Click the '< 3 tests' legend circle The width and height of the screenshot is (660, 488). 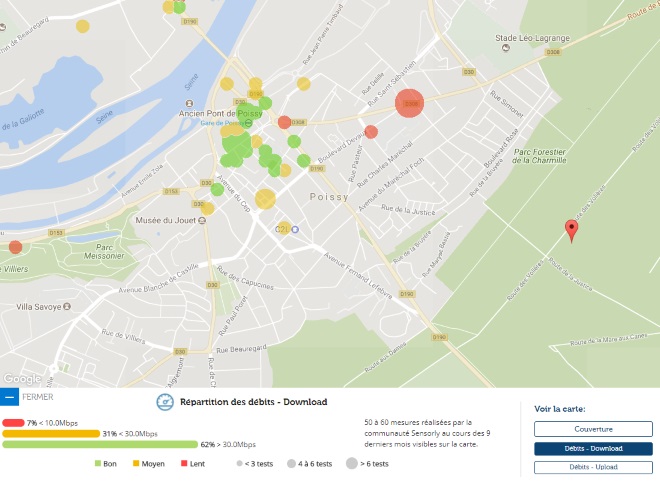coord(240,464)
